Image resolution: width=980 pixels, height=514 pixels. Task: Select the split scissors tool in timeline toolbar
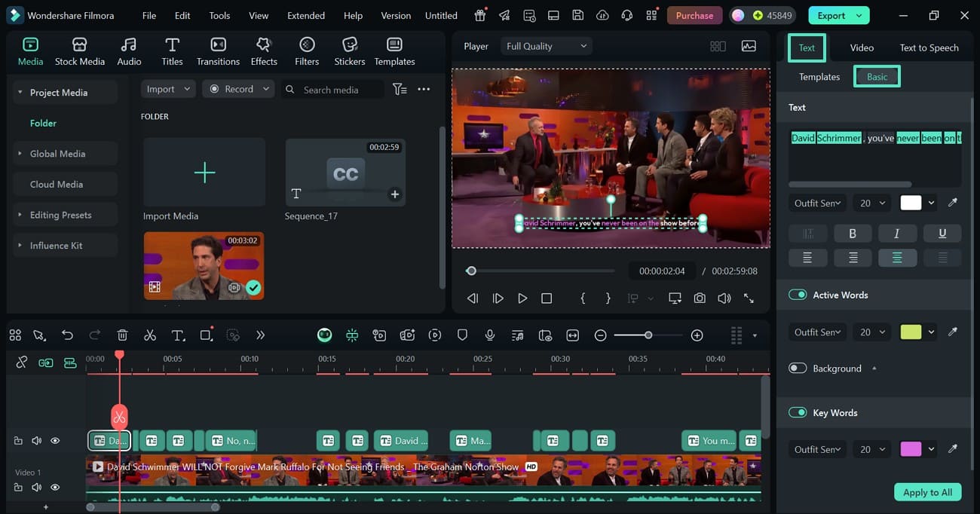point(150,335)
